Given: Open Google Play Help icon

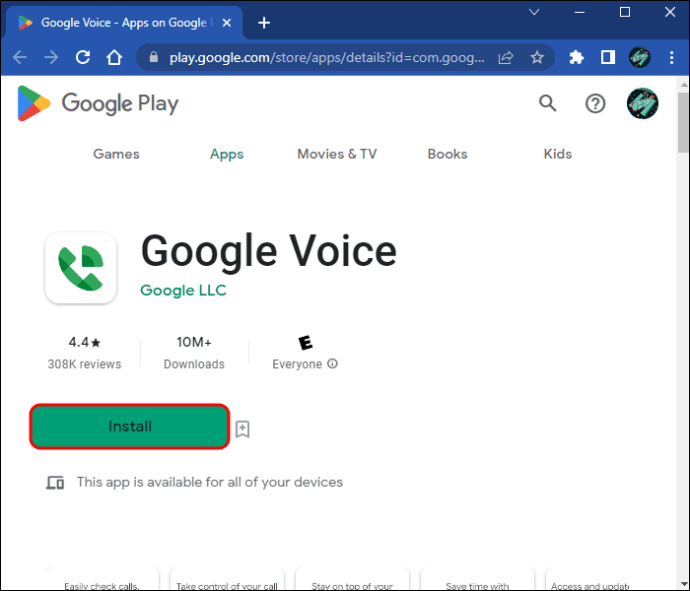Looking at the screenshot, I should click(x=595, y=104).
